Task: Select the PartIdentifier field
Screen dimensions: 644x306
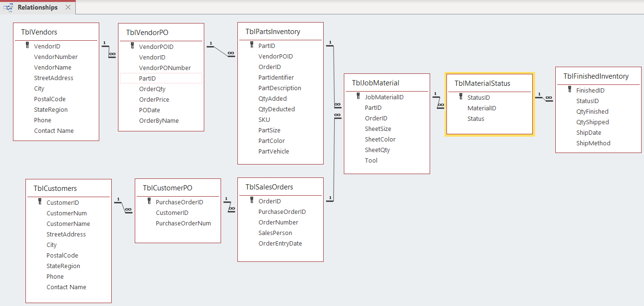Action: click(x=276, y=77)
